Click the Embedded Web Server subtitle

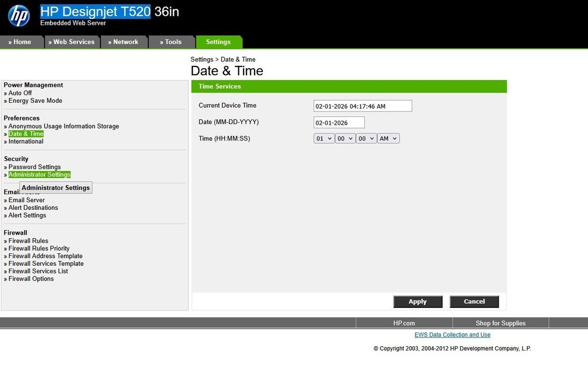point(73,24)
